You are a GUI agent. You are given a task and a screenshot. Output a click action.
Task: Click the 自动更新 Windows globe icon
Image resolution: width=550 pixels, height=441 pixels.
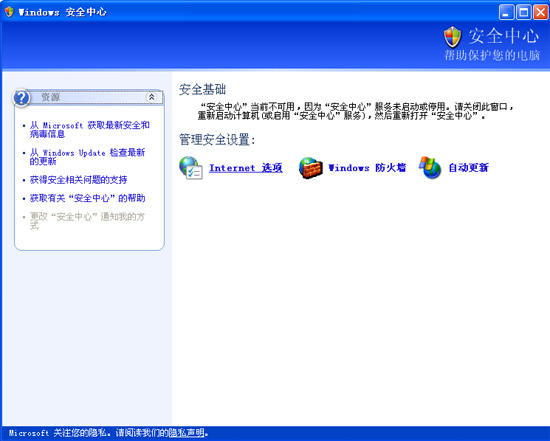click(x=430, y=168)
